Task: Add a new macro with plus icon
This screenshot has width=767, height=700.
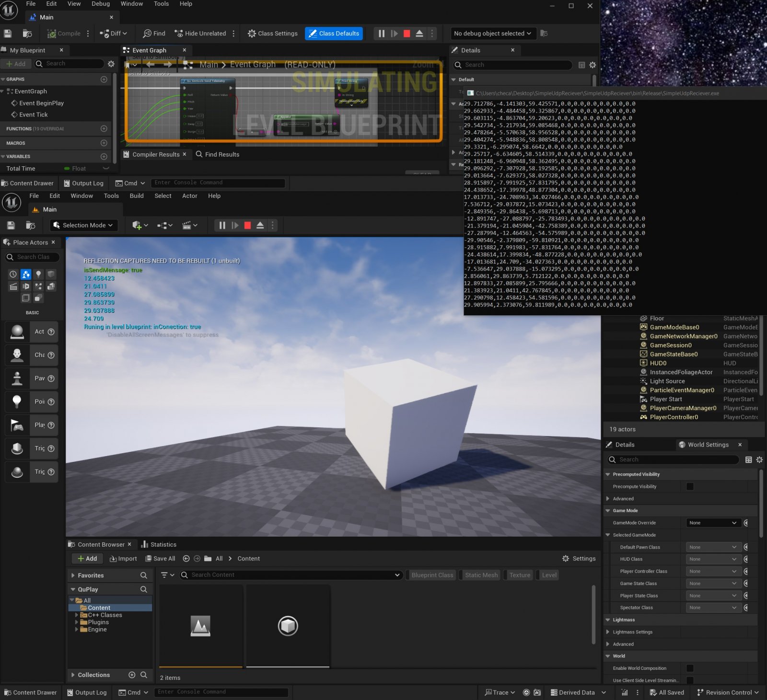Action: [x=104, y=143]
